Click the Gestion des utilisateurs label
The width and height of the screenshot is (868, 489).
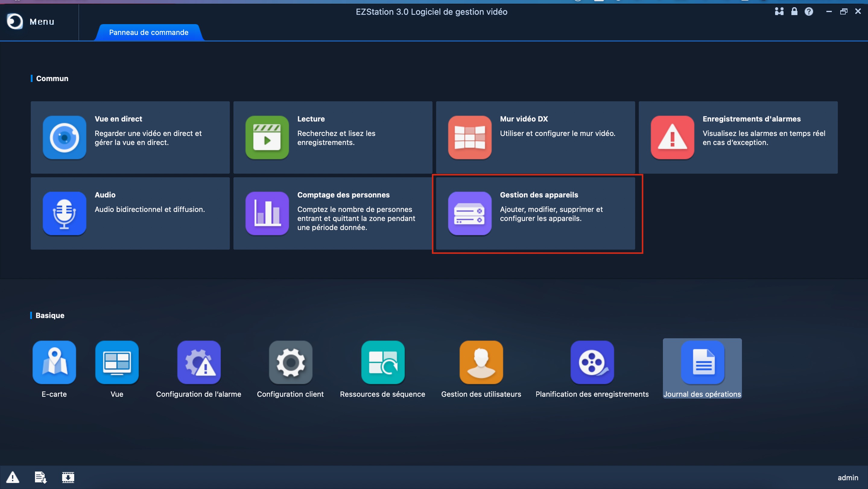coord(481,394)
